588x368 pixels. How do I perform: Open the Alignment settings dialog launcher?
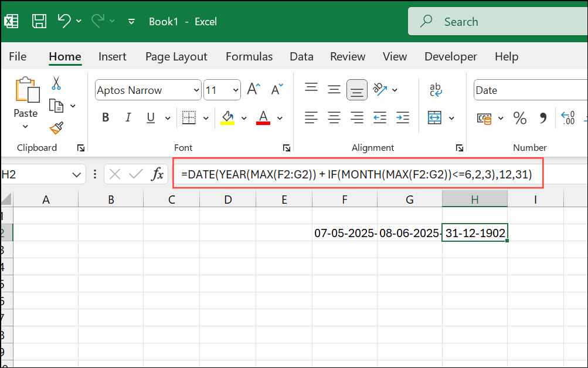tap(460, 148)
